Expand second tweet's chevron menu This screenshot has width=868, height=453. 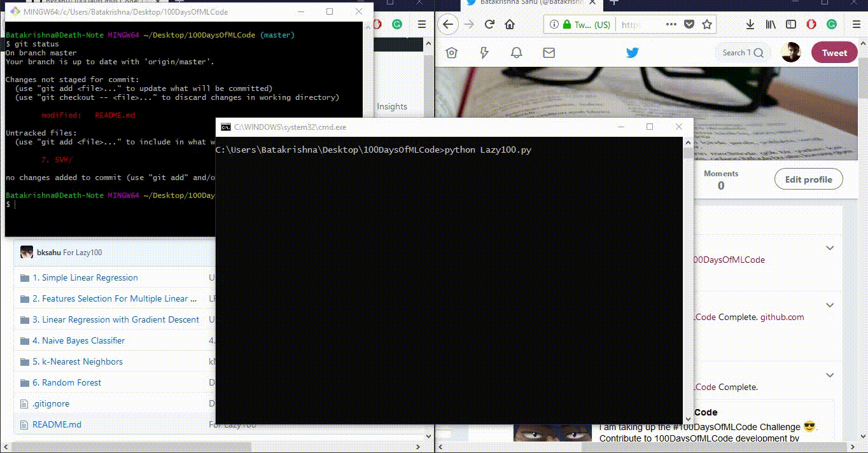(x=829, y=305)
